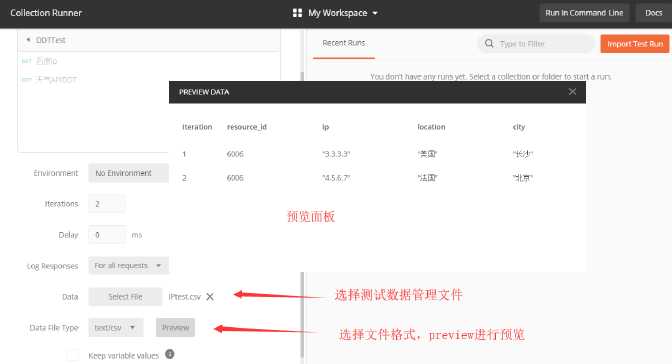The image size is (672, 364).
Task: Select resource_id 6006 in iteration 2
Action: pos(235,178)
